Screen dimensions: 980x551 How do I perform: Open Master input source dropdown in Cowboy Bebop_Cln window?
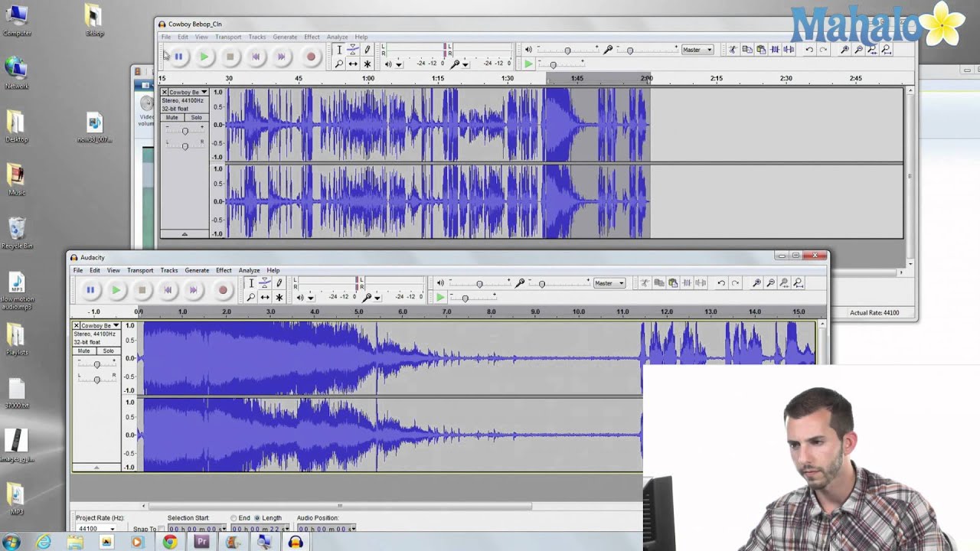698,50
